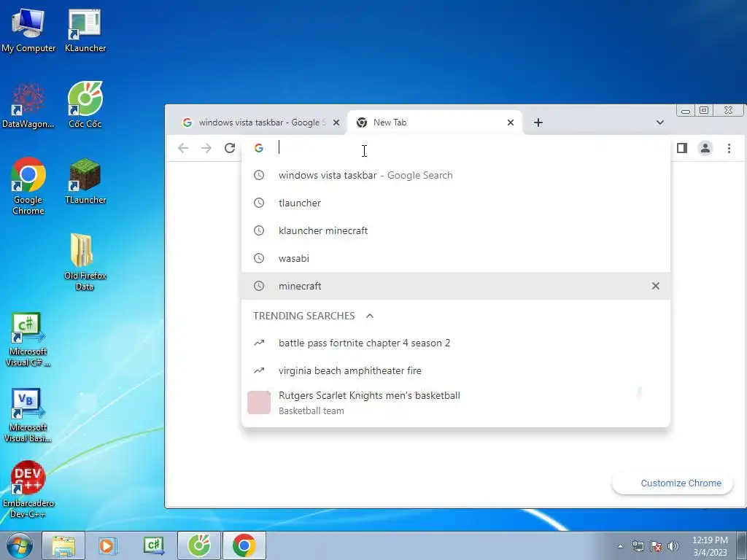Collapse the Trending Searches section
This screenshot has width=747, height=560.
370,316
